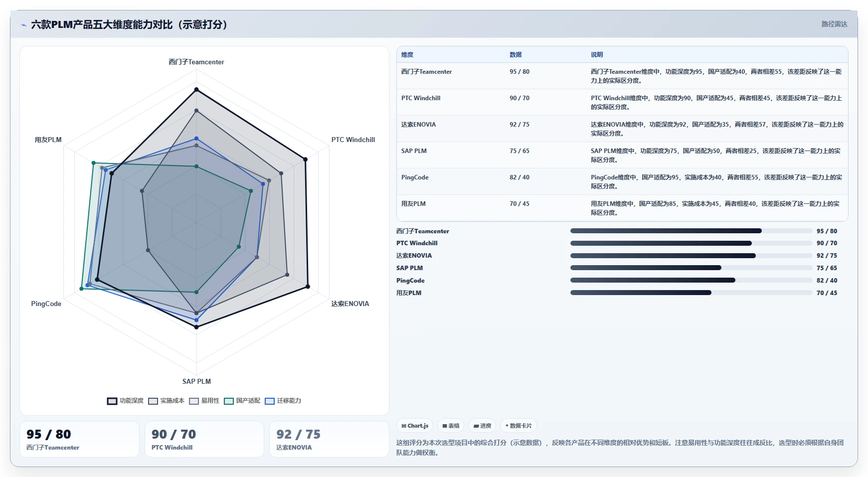Click the 国产适配 data point on the 用友PLM axis
Viewport: 868px width, 477px height.
[93, 163]
